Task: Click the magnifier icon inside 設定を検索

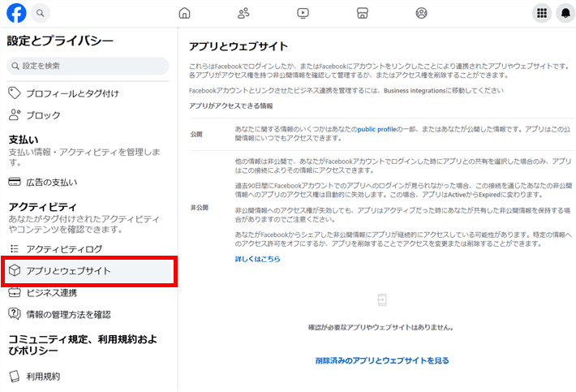Action: (x=15, y=66)
